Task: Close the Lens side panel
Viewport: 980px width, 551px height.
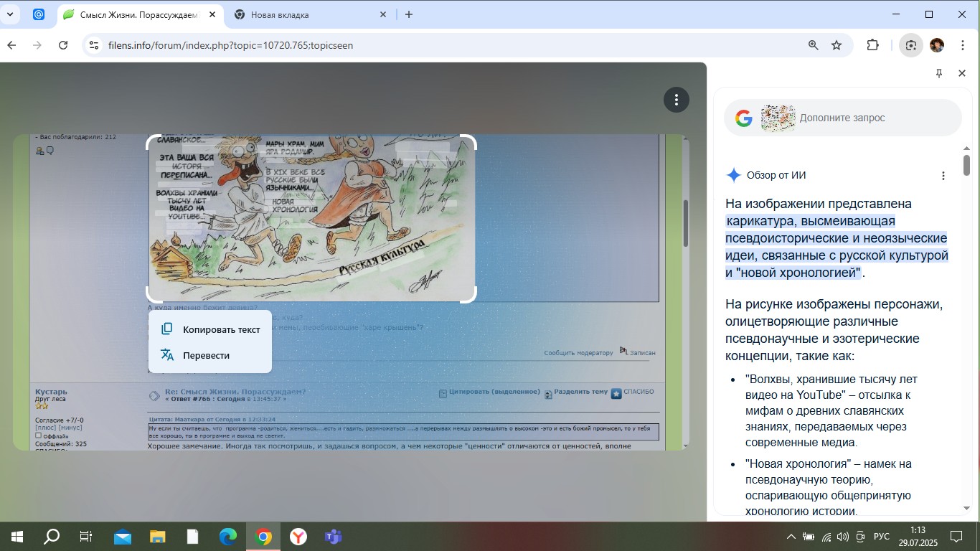Action: pyautogui.click(x=962, y=73)
